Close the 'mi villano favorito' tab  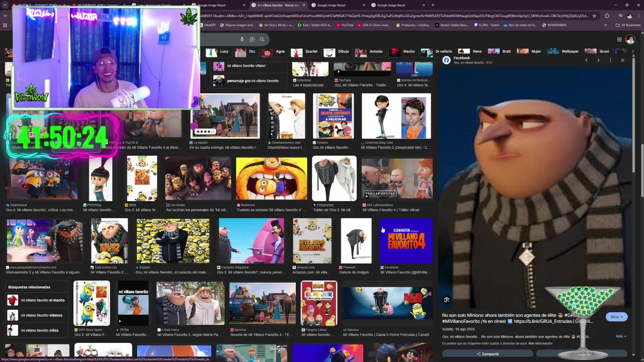(303, 5)
